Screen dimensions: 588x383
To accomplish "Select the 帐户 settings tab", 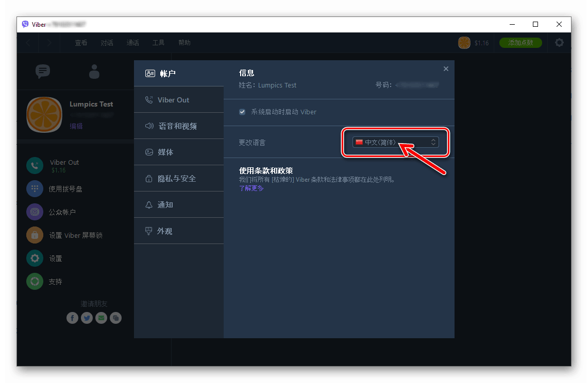I will click(179, 74).
